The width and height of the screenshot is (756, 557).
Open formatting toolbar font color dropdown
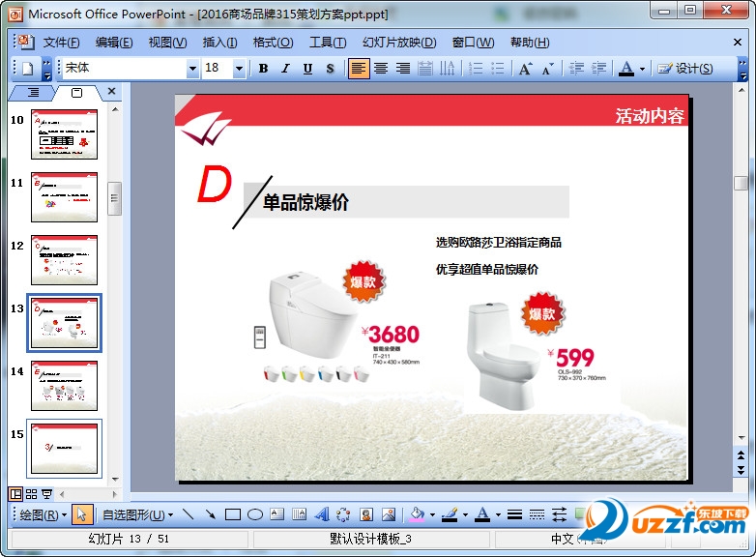(x=642, y=69)
